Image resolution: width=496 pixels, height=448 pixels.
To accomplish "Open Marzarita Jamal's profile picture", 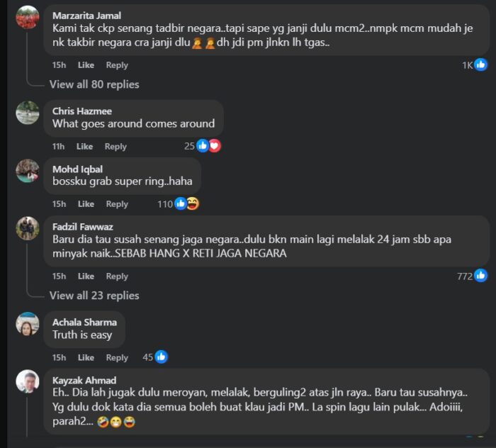I will 28,17.
